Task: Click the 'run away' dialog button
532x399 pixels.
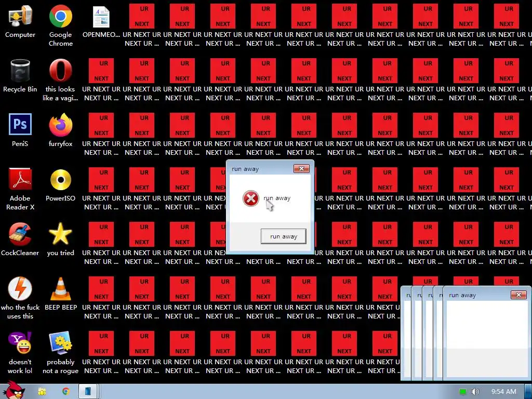Action: pos(283,236)
